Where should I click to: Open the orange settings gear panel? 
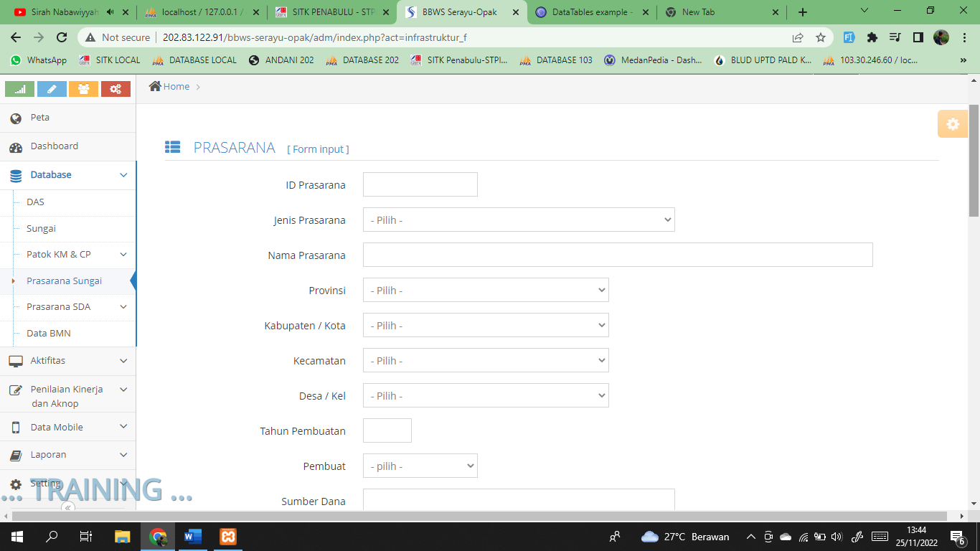pos(952,124)
